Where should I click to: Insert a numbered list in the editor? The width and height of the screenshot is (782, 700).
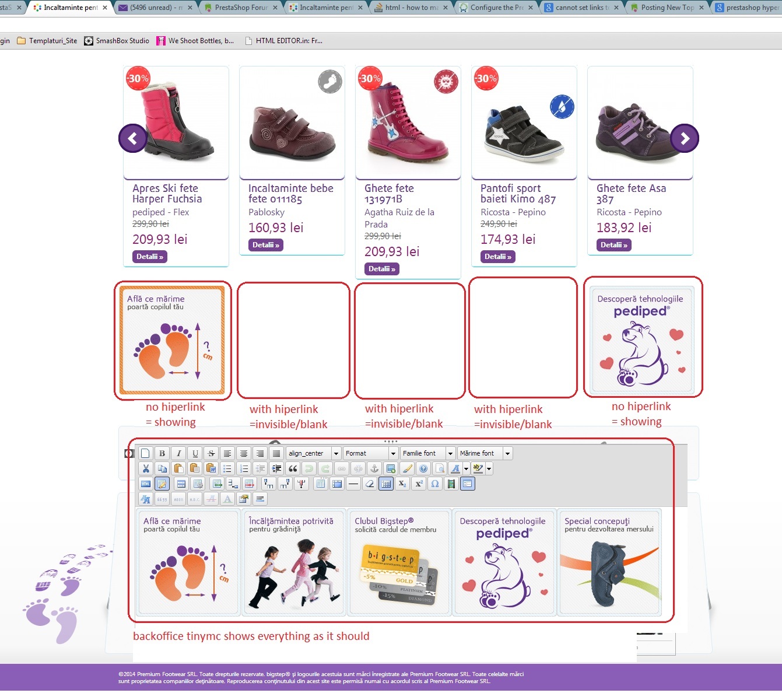tap(244, 468)
